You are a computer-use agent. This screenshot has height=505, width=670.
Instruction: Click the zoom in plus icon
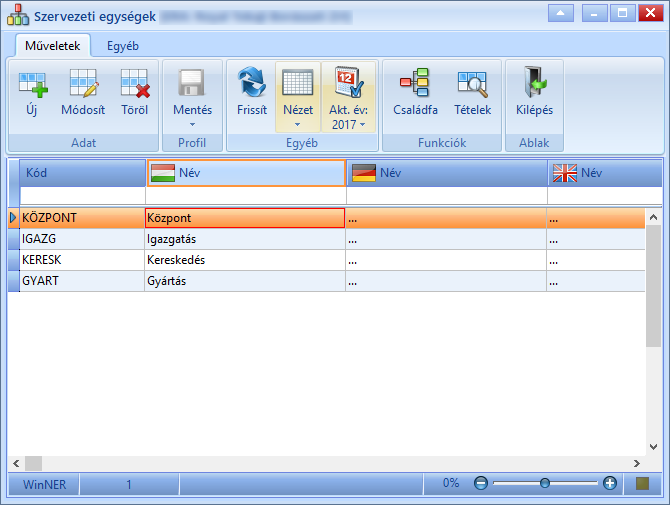(x=610, y=483)
